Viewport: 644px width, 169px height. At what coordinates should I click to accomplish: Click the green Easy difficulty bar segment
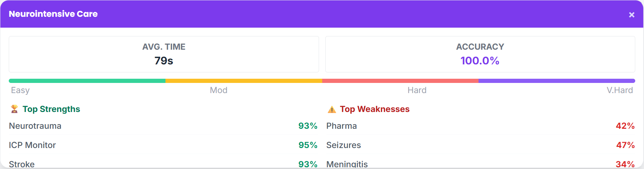tap(87, 81)
